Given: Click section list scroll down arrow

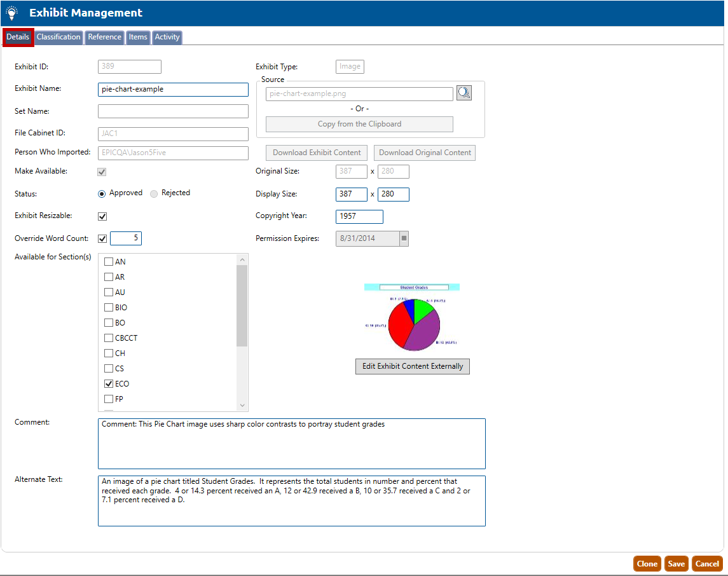Looking at the screenshot, I should pyautogui.click(x=242, y=405).
